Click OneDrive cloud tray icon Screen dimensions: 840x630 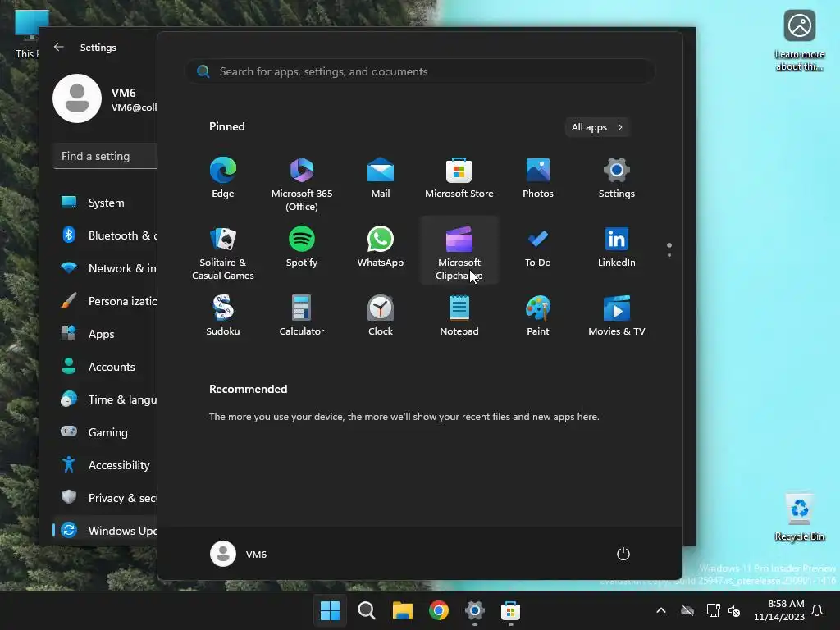click(x=687, y=610)
